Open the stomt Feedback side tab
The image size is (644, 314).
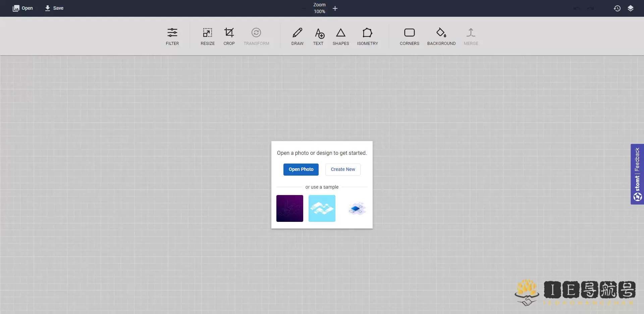[637, 174]
